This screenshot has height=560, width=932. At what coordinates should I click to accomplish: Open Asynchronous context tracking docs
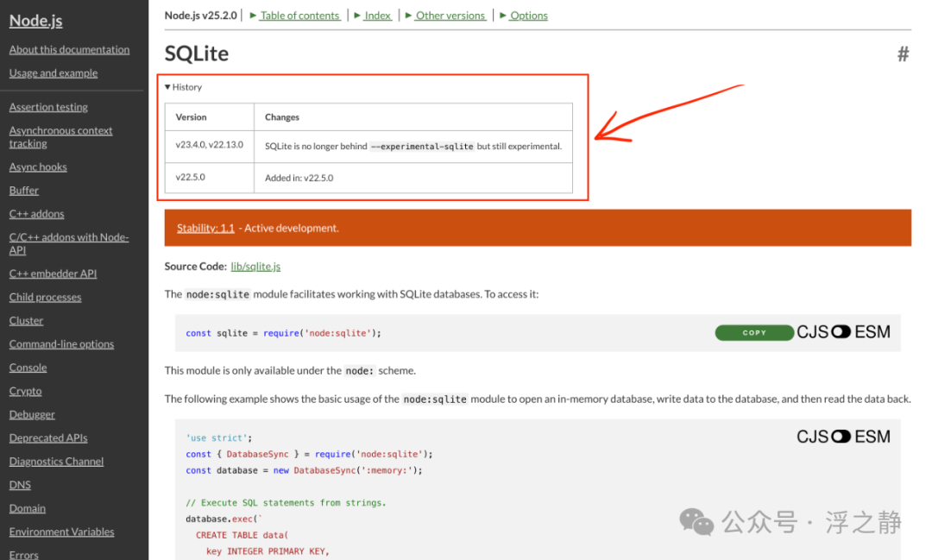(60, 136)
